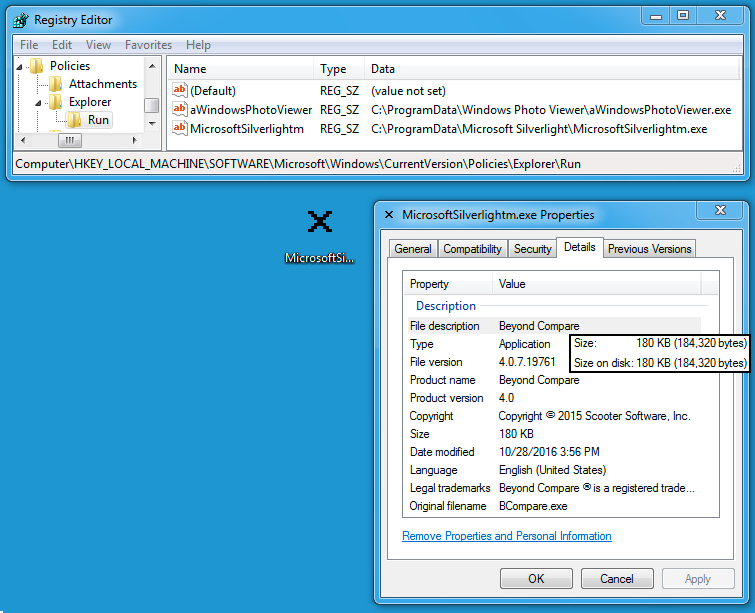This screenshot has width=755, height=613.
Task: Select the aWindowsPhotoViewer value name
Action: coord(251,110)
